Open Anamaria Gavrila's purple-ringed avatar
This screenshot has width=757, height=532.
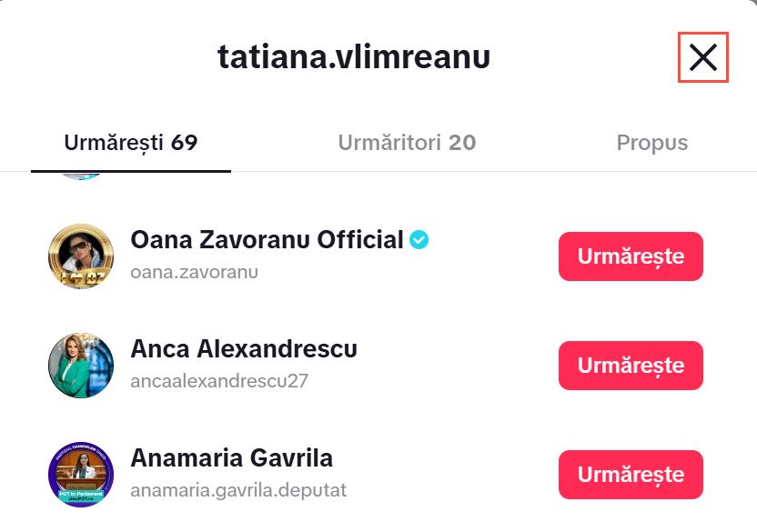[x=81, y=475]
